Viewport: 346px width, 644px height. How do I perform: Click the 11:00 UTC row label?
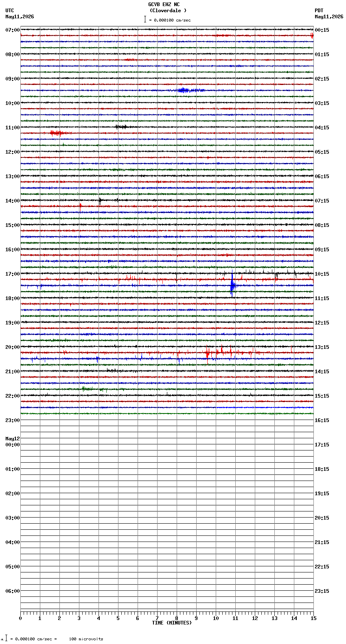click(x=13, y=128)
